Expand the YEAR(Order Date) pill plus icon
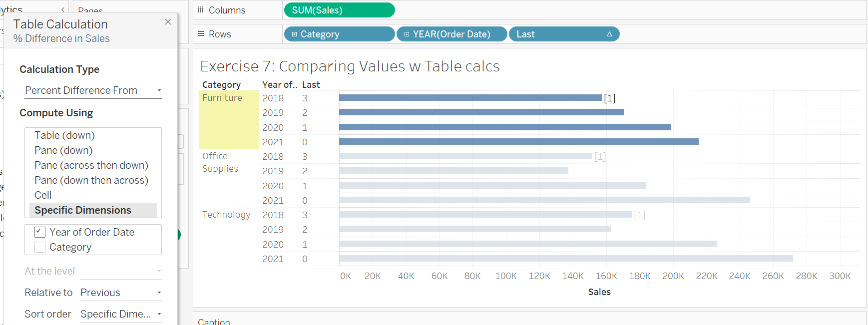Screen dimensions: 868x325 pyautogui.click(x=407, y=34)
